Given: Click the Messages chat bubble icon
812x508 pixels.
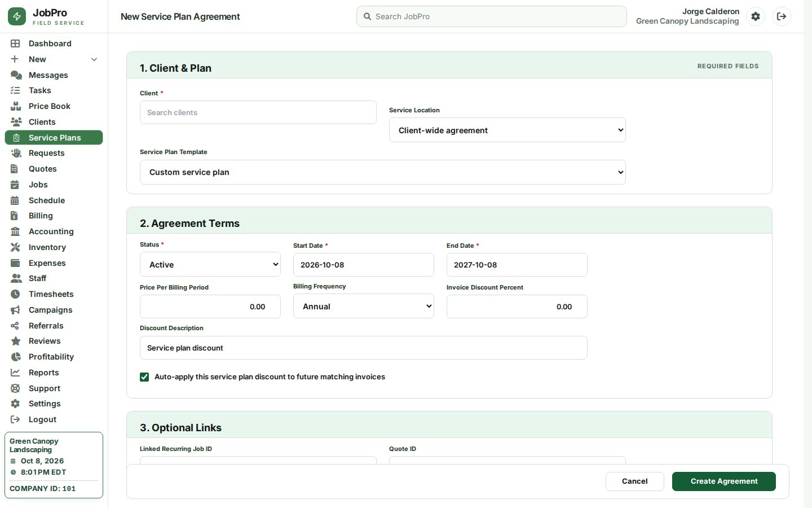Looking at the screenshot, I should [16, 75].
